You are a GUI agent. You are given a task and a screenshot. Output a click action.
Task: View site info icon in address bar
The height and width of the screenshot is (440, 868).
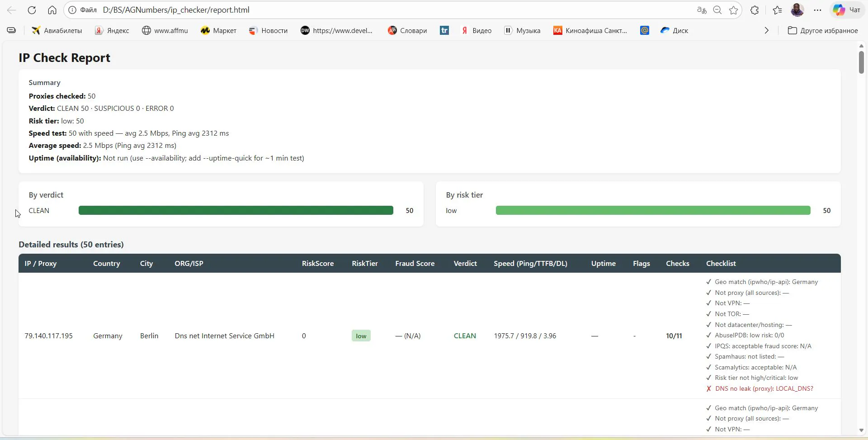[x=72, y=10]
